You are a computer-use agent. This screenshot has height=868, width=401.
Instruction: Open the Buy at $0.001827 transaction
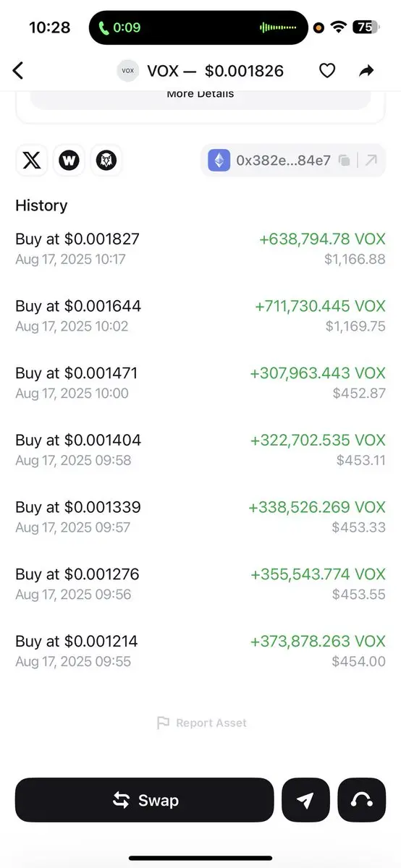coord(200,248)
